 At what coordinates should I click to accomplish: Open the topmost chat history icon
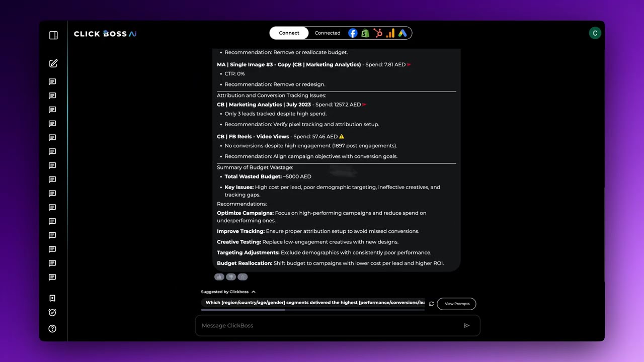(52, 81)
